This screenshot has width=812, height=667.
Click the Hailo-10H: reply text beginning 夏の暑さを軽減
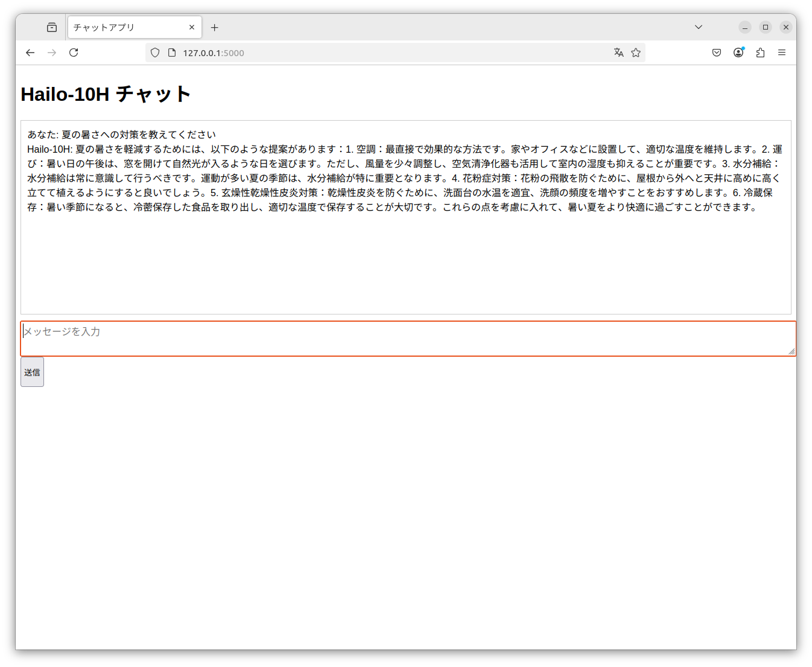[405, 178]
